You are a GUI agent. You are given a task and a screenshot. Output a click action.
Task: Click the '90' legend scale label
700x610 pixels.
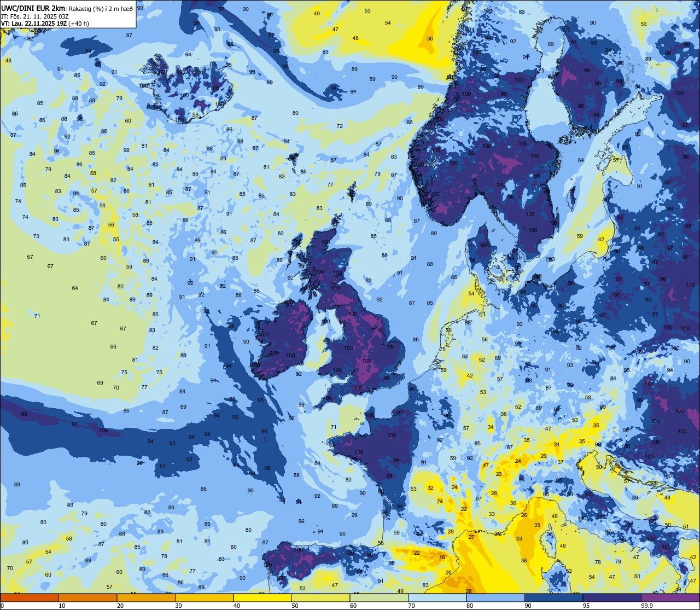tap(528, 606)
